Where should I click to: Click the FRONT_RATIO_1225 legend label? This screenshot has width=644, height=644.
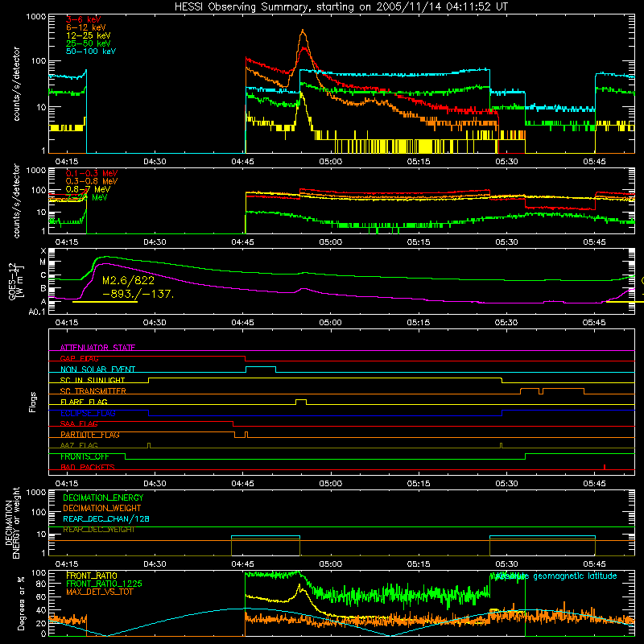tap(104, 584)
